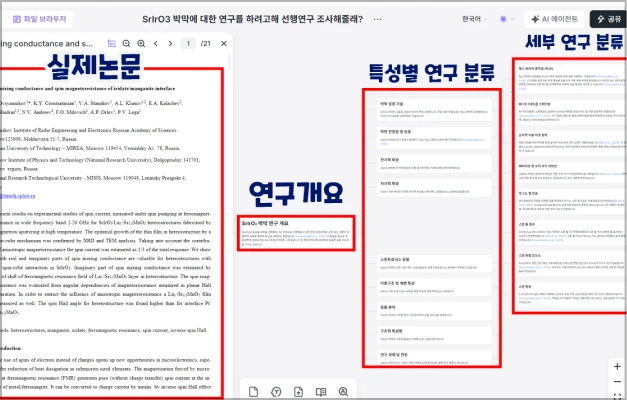Open the more options ellipsis beside the title

click(x=377, y=19)
